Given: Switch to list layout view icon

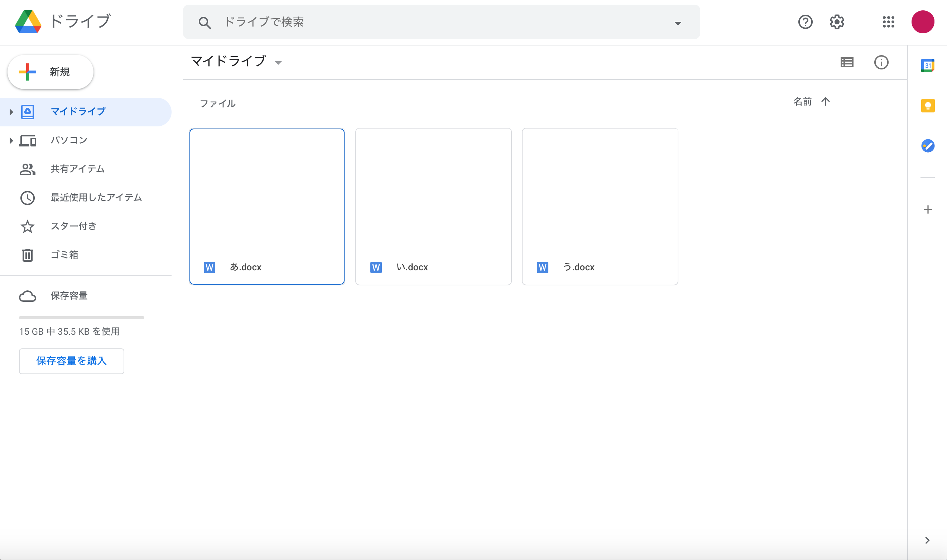Looking at the screenshot, I should (x=847, y=62).
